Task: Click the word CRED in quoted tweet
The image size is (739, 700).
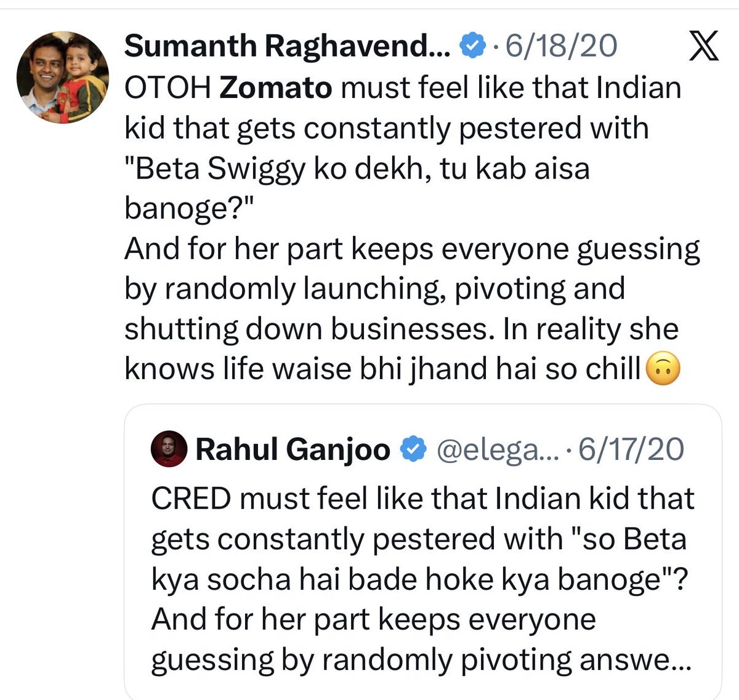Action: coord(191,499)
